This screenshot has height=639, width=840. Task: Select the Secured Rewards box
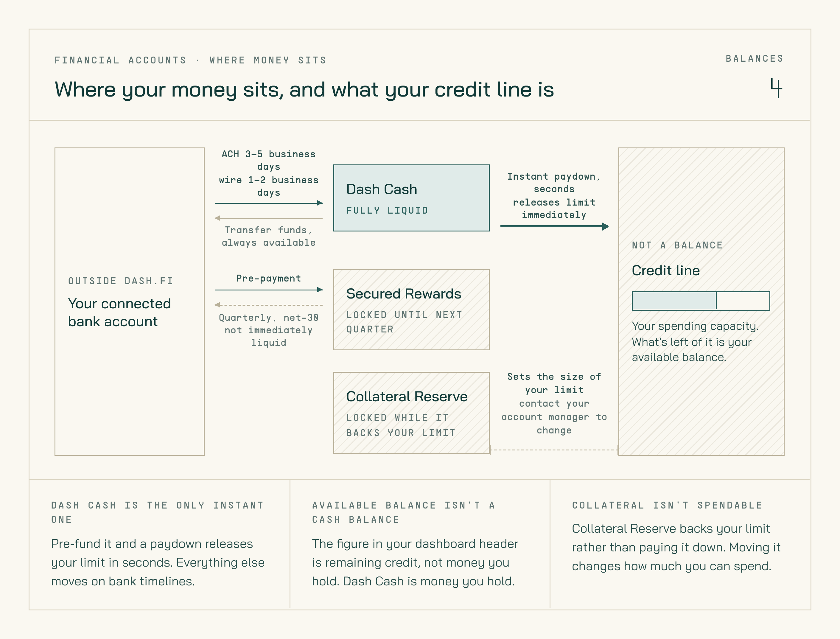click(411, 310)
